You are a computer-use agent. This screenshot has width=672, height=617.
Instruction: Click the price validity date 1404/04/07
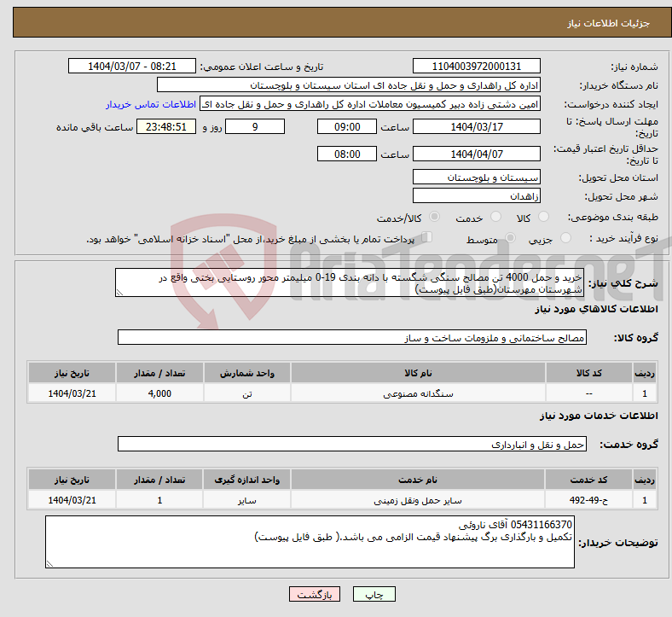(x=476, y=154)
